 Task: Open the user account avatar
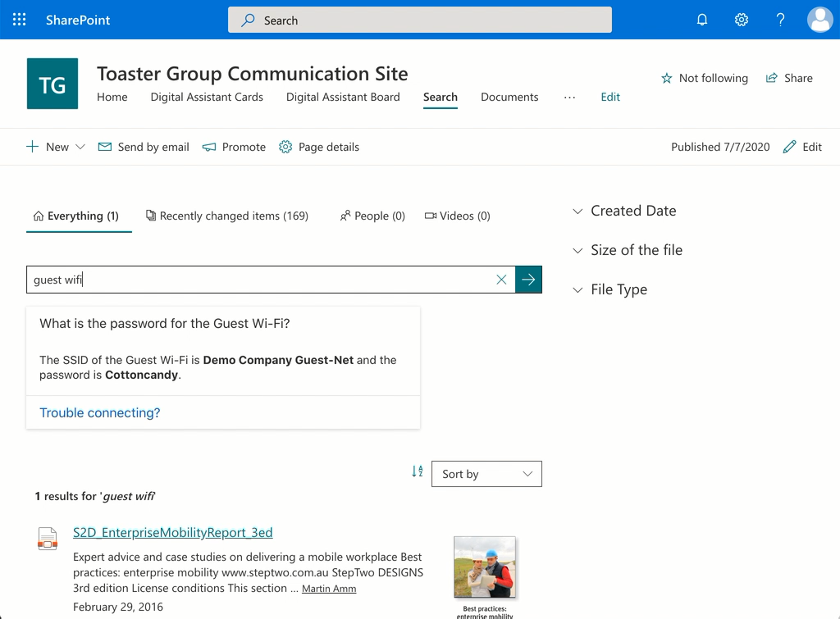[x=820, y=20]
